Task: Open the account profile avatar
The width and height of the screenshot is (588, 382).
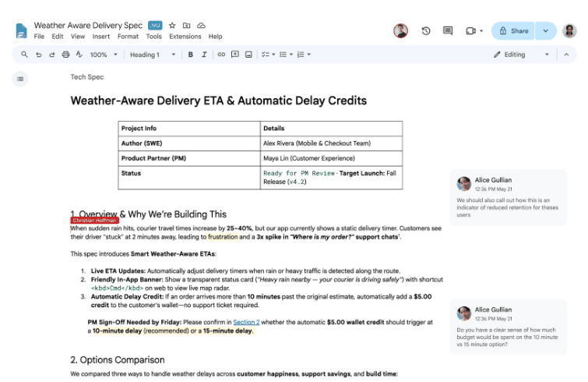Action: tap(569, 30)
